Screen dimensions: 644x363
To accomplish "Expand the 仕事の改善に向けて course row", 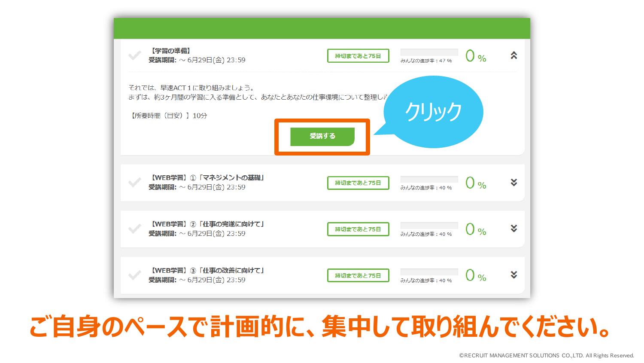I will (513, 275).
